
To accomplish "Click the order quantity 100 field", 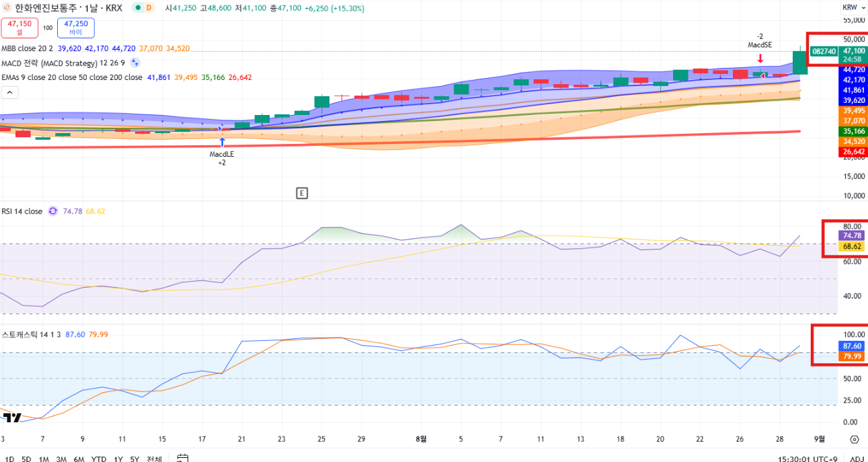I will 48,28.
